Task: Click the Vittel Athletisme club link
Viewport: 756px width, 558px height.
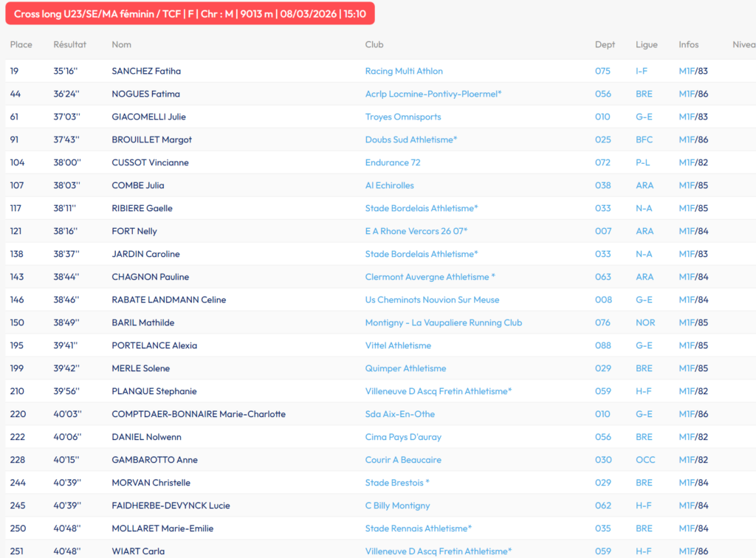Action: click(x=398, y=346)
